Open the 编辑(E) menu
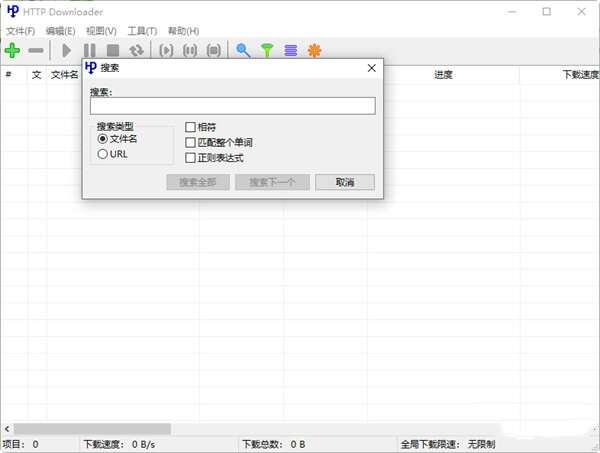 click(x=60, y=31)
